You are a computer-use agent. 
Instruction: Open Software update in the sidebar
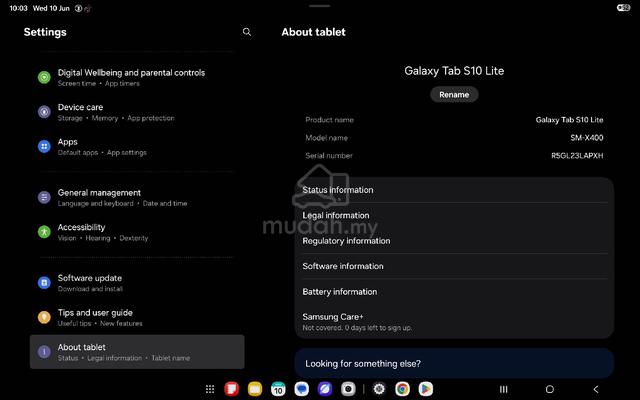pos(137,283)
